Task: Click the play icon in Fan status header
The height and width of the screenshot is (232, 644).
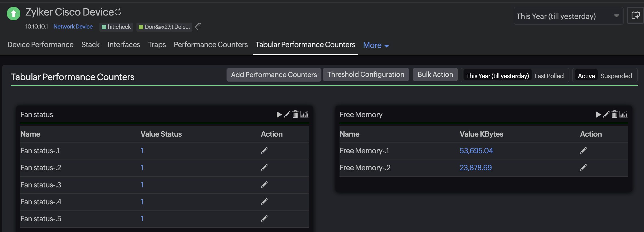Action: [x=279, y=114]
